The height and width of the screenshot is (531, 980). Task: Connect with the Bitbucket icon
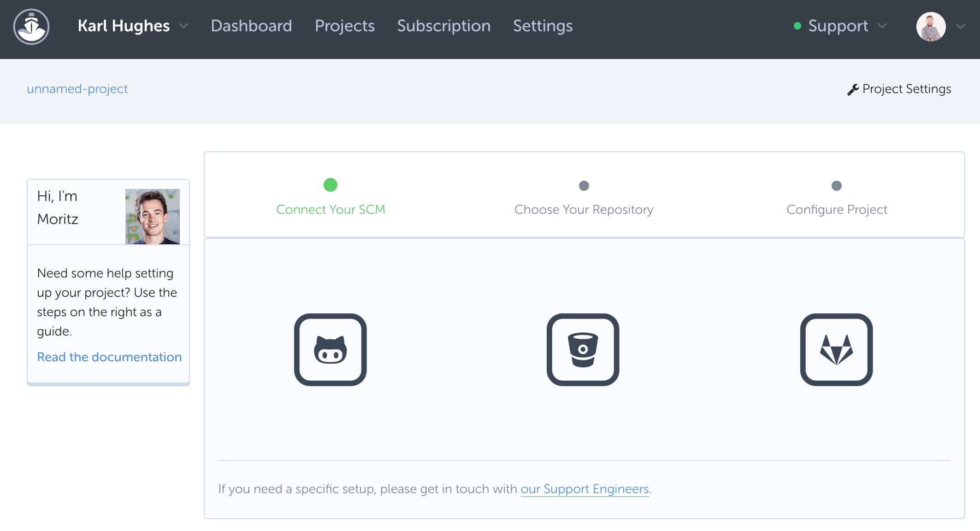coord(583,350)
